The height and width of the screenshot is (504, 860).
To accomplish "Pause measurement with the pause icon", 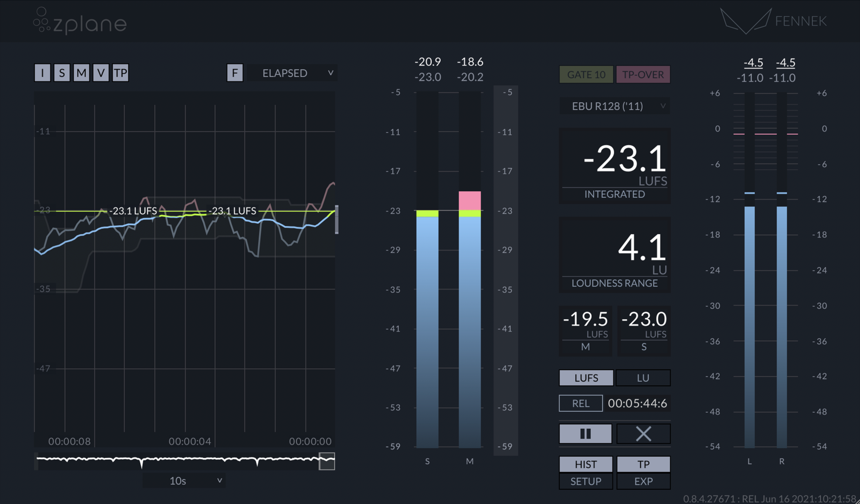I will (x=585, y=434).
